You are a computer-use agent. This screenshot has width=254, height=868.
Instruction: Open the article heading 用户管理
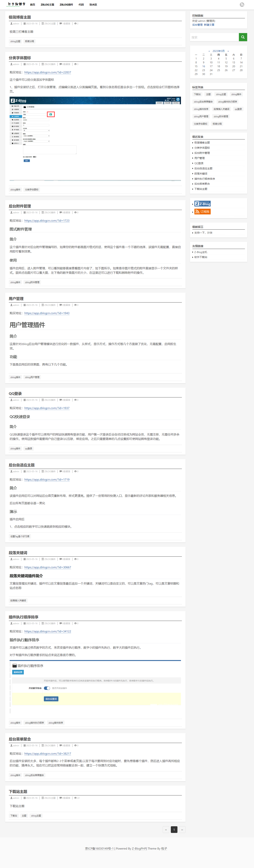(x=16, y=299)
